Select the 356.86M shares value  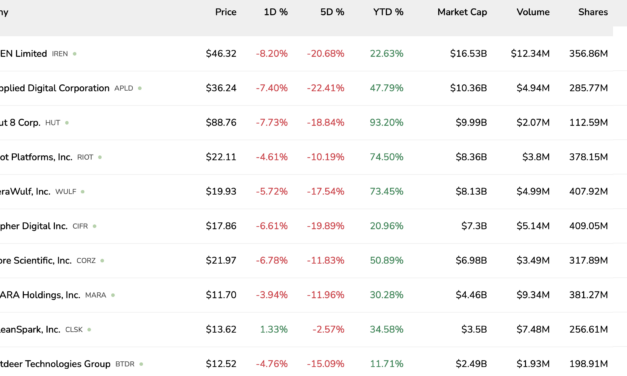[x=589, y=54]
